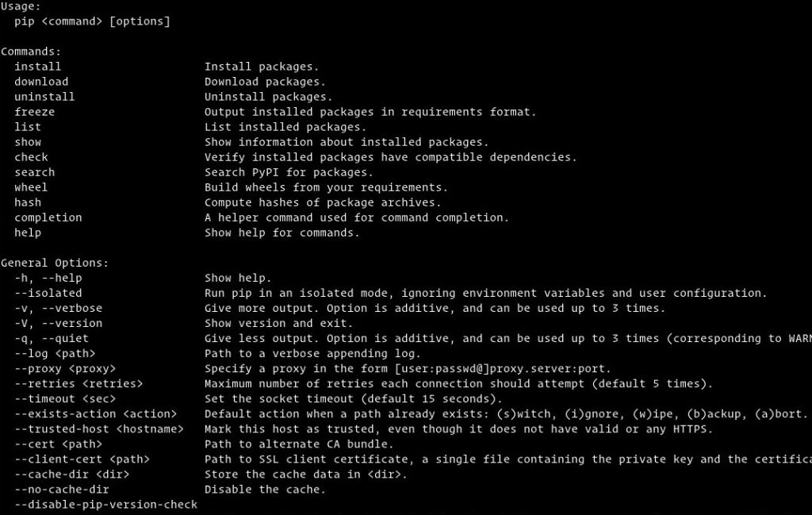This screenshot has width=812, height=515.
Task: Click the '--proxy <proxy>' option text
Action: (65, 368)
